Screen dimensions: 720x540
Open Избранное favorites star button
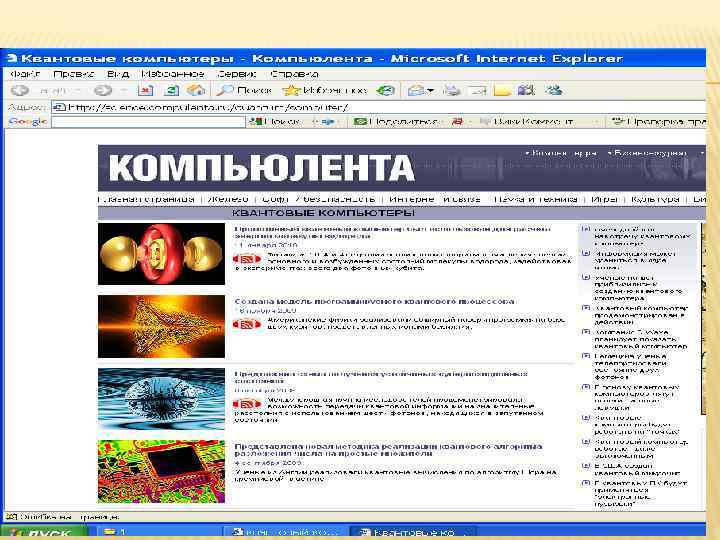pyautogui.click(x=325, y=90)
